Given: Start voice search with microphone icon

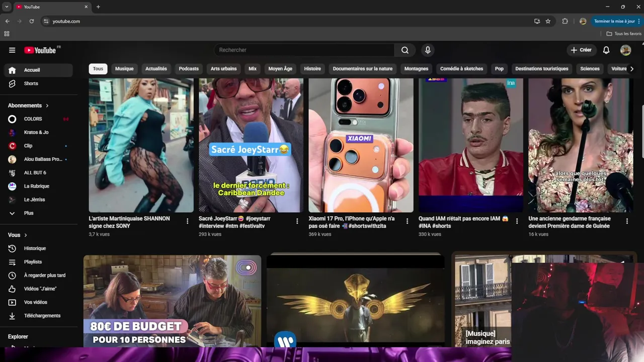Looking at the screenshot, I should pos(428,50).
